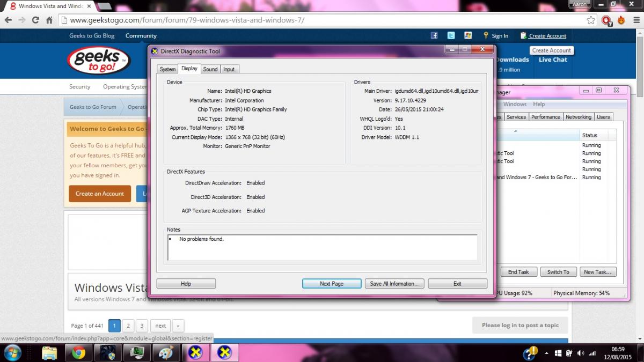This screenshot has width=644, height=362.
Task: Click Exit in DirectX Diagnostic Tool
Action: (x=457, y=284)
